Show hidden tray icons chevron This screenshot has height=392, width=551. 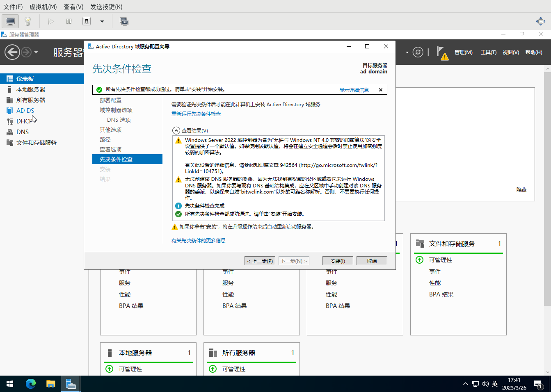pos(465,384)
